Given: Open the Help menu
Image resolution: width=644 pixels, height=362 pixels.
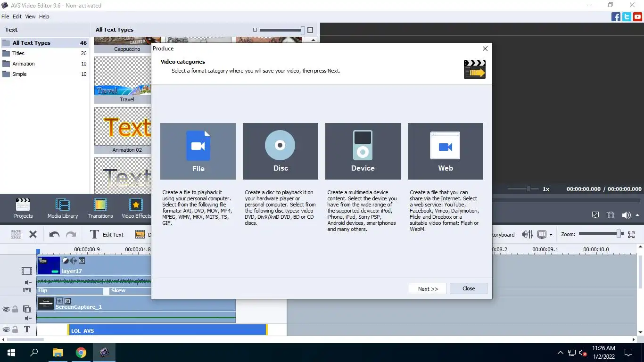Looking at the screenshot, I should (44, 16).
